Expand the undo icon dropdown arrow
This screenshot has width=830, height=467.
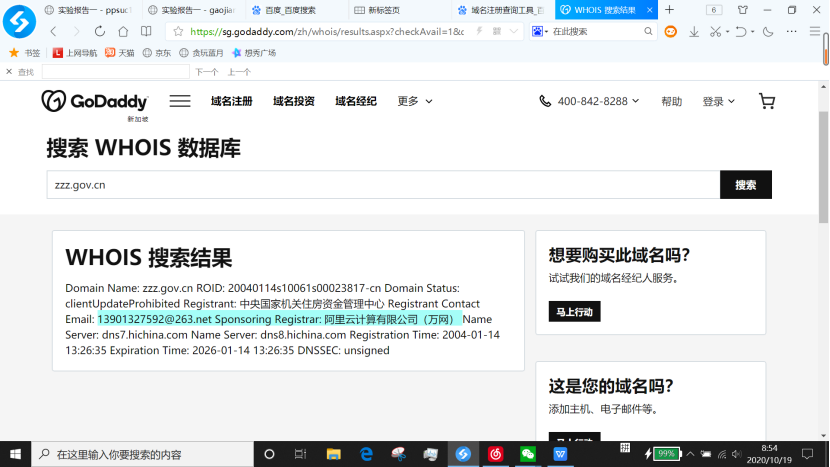tap(752, 32)
